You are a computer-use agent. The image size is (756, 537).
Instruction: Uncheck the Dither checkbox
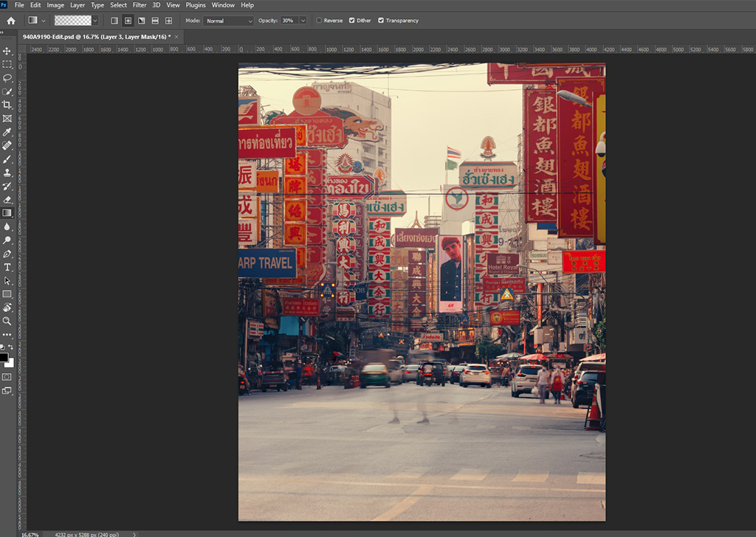click(351, 21)
